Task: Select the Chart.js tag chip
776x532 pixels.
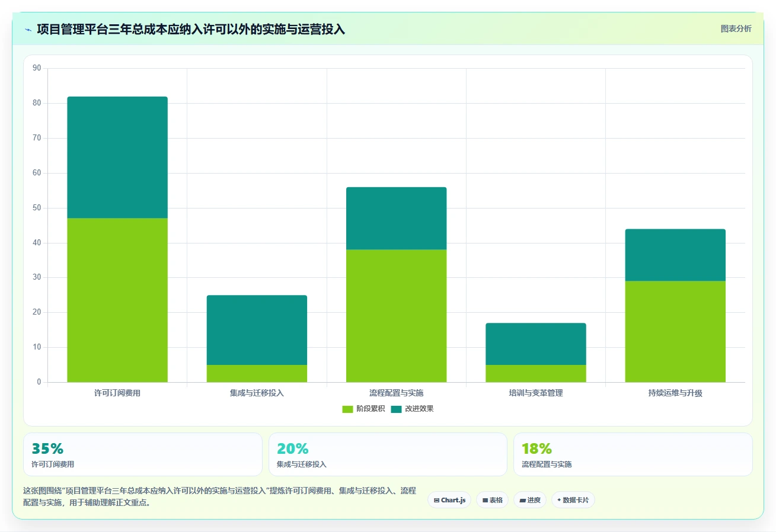Action: tap(449, 500)
